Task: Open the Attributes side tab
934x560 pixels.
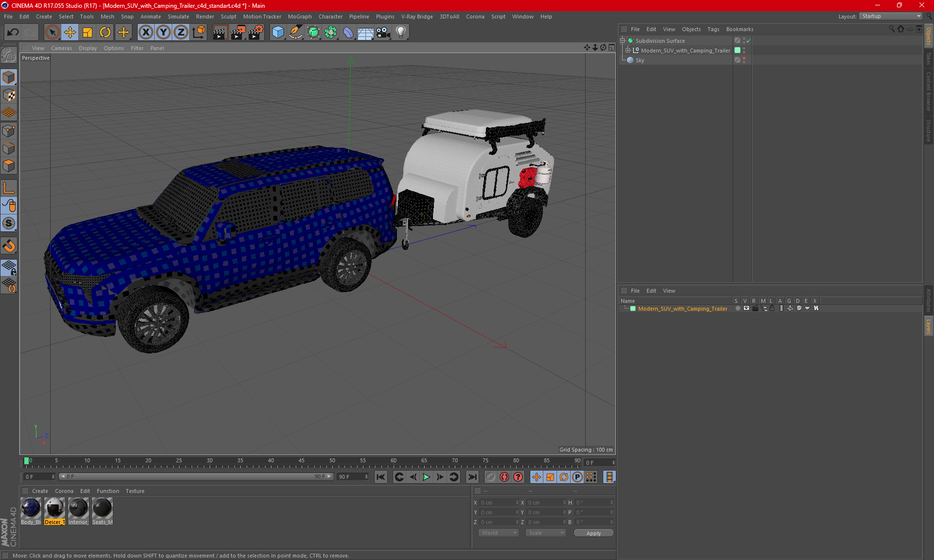Action: (928, 300)
